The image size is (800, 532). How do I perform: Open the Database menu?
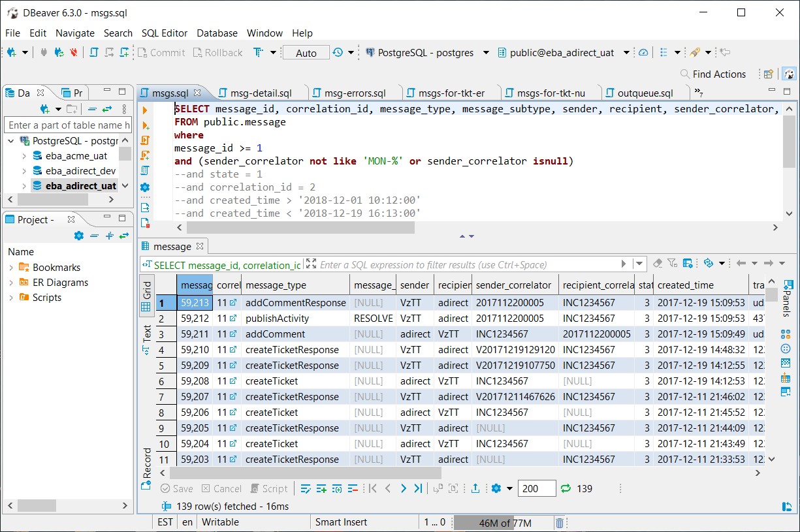217,33
